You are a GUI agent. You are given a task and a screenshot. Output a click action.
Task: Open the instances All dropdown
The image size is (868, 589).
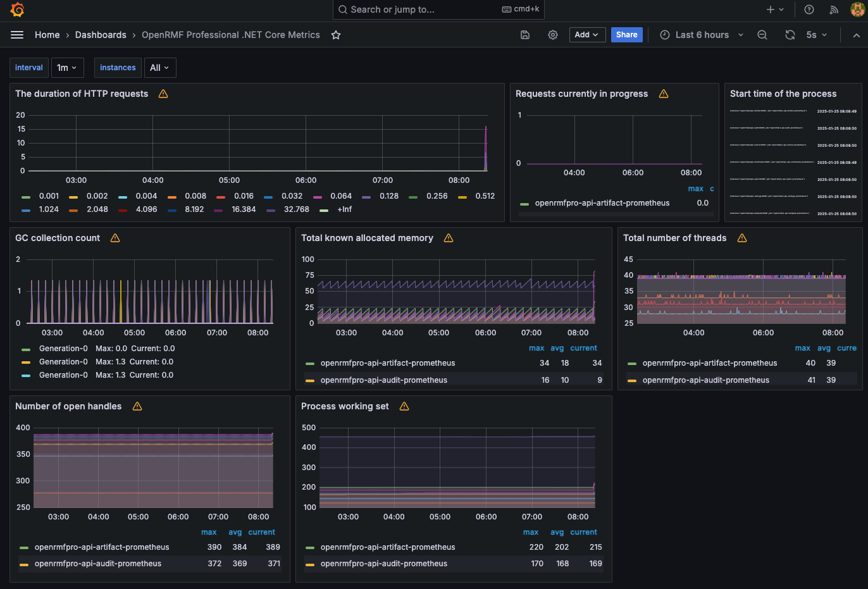[160, 68]
